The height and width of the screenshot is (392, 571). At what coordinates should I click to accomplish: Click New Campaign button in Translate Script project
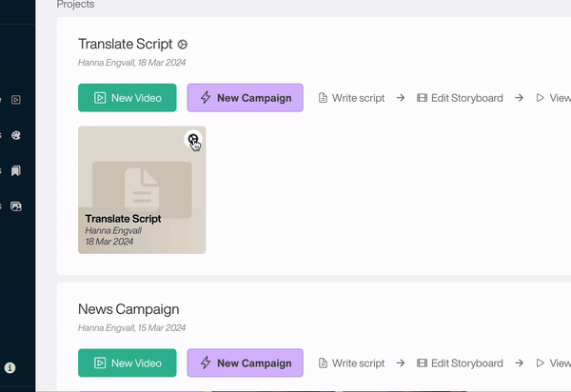(246, 98)
